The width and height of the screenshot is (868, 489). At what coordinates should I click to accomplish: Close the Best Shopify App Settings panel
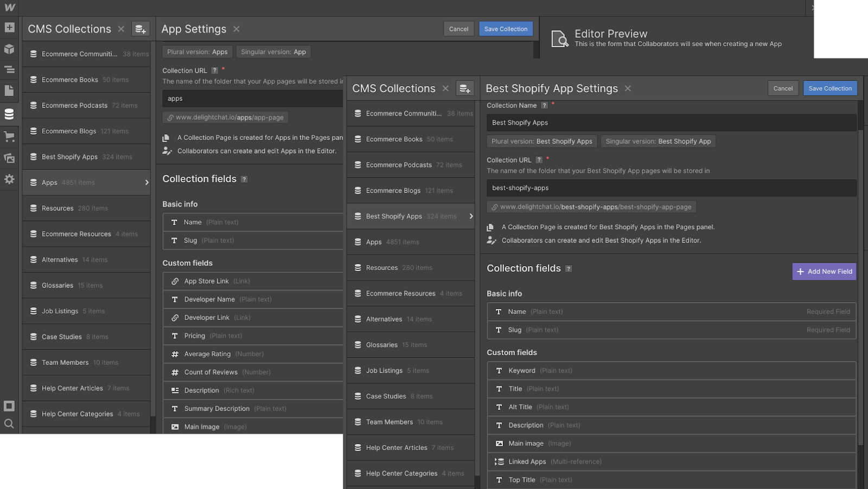[628, 88]
